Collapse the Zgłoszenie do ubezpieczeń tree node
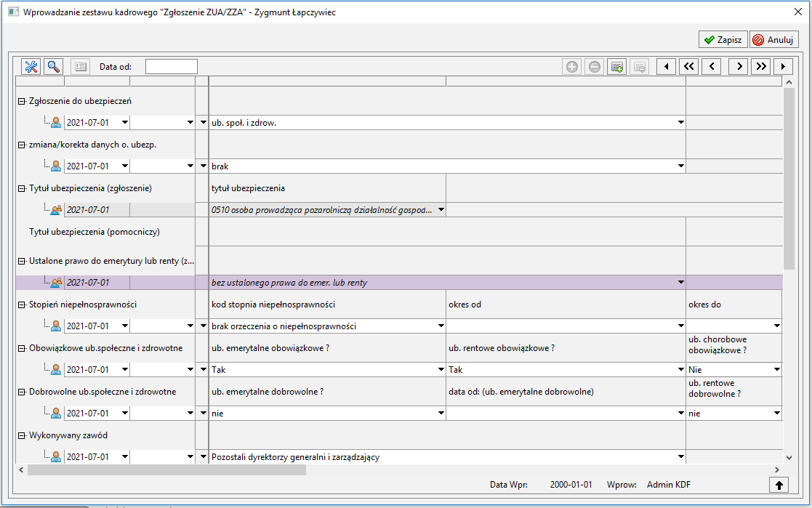Screen dimensions: 812x508 [22, 102]
